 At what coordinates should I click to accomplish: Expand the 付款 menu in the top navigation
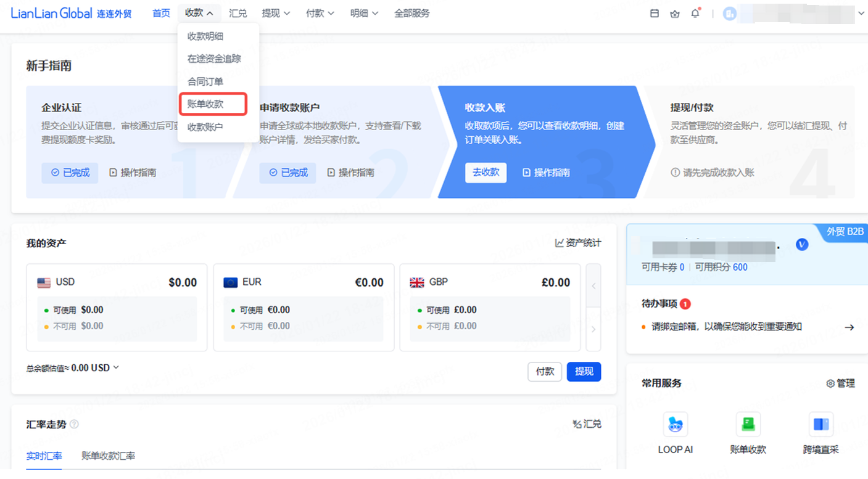click(320, 13)
